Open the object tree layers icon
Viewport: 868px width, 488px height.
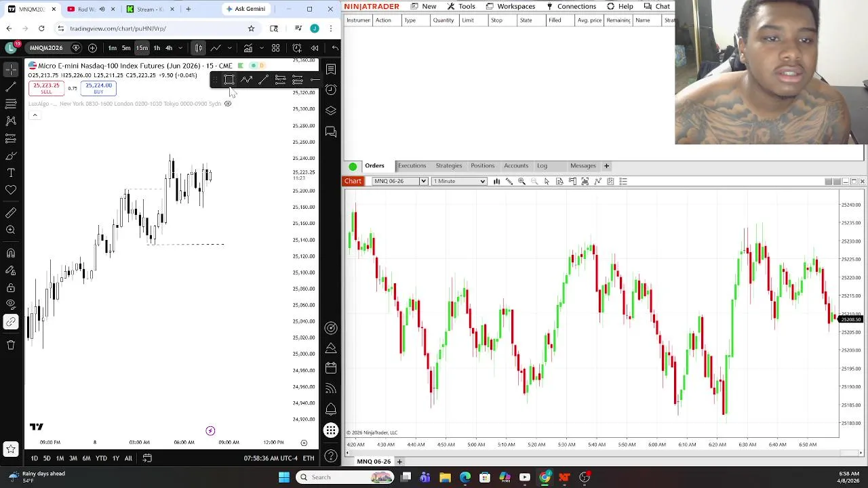click(331, 110)
